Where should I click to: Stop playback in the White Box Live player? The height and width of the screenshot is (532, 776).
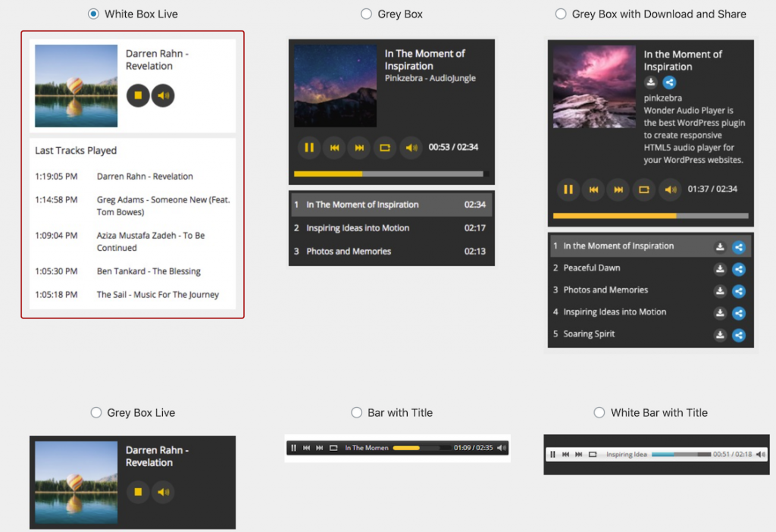tap(137, 96)
